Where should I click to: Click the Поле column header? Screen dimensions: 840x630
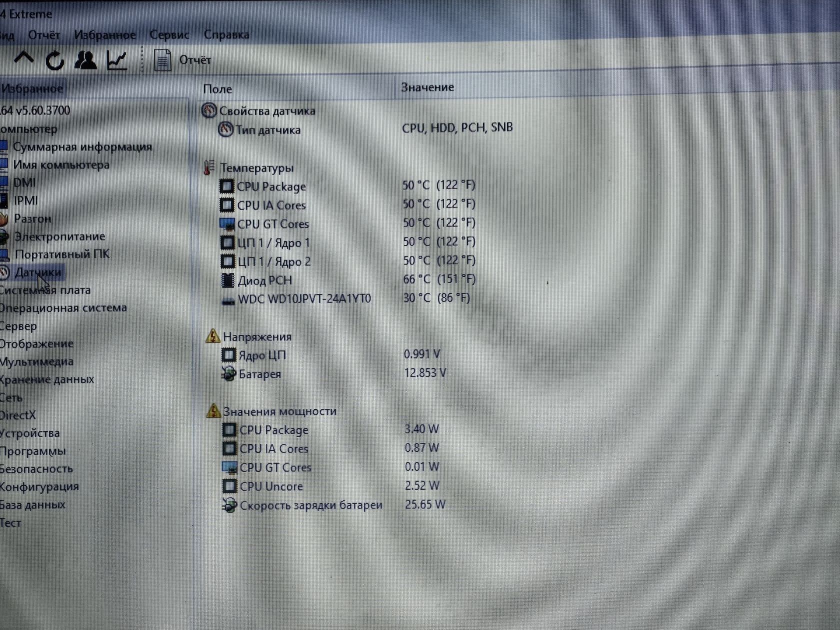coord(296,89)
